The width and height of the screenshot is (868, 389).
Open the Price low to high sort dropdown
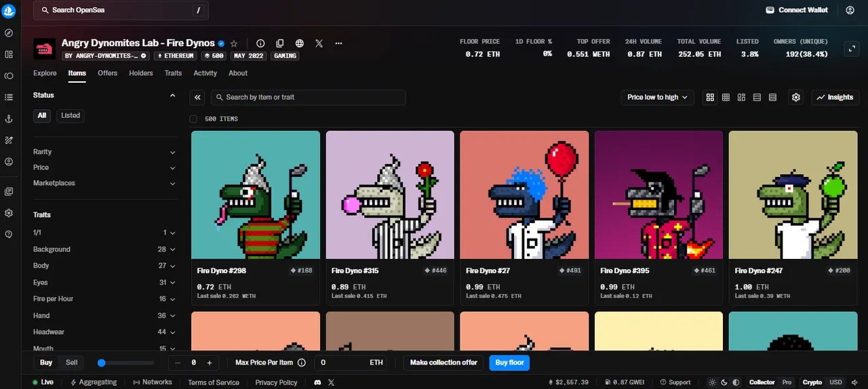(x=658, y=98)
